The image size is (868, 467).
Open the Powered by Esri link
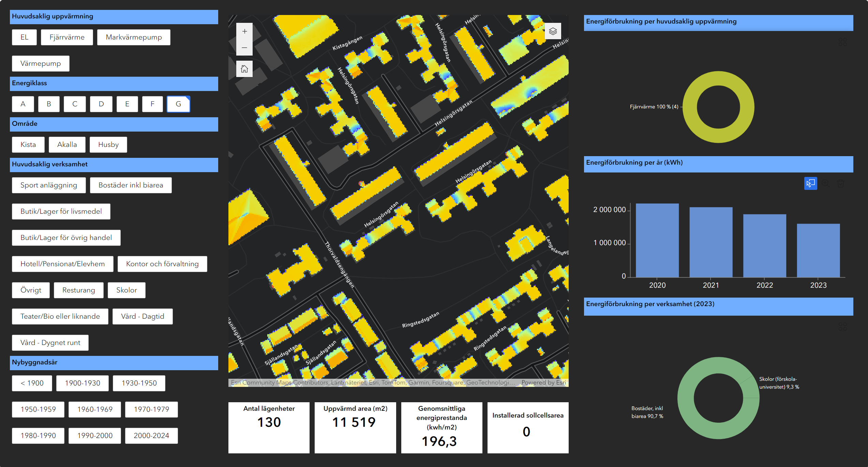point(543,382)
